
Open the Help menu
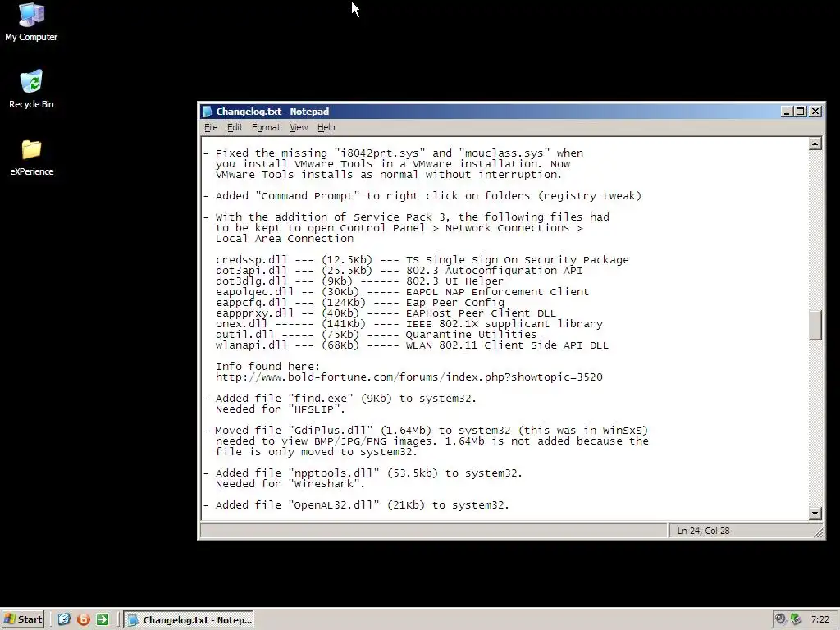(x=326, y=127)
